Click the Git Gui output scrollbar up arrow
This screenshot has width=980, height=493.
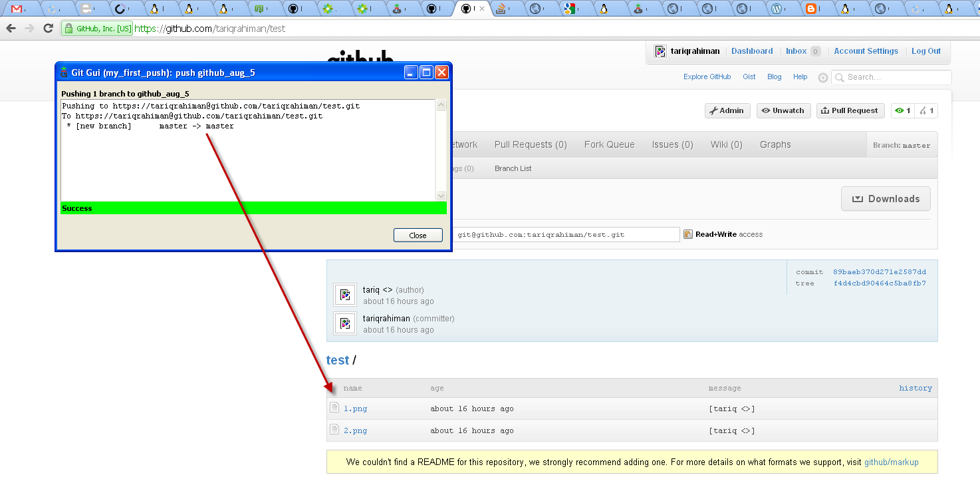tap(441, 104)
